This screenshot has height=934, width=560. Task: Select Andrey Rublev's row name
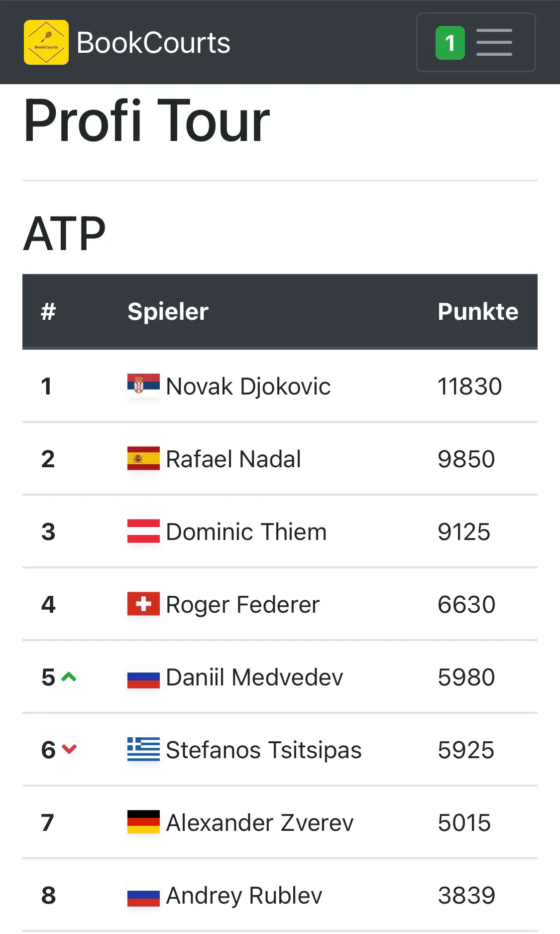coord(244,896)
